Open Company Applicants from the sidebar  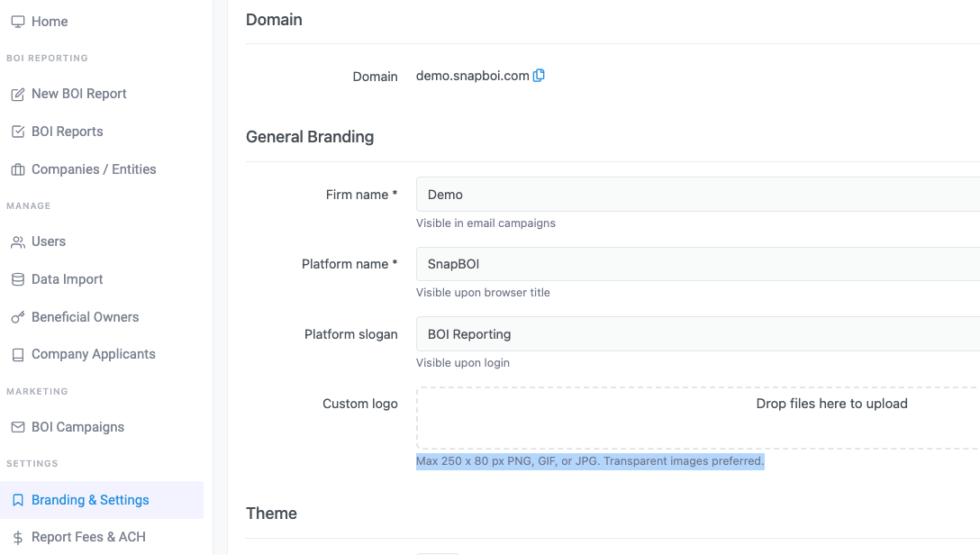pyautogui.click(x=93, y=354)
